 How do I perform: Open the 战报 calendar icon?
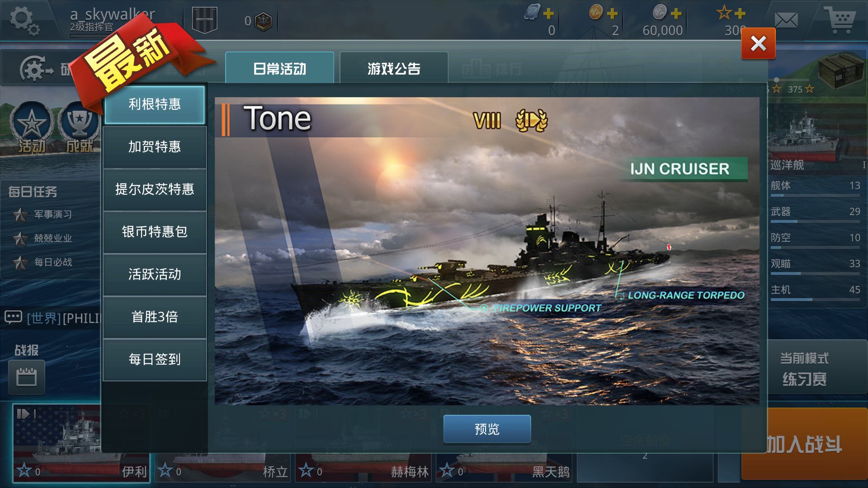[27, 377]
